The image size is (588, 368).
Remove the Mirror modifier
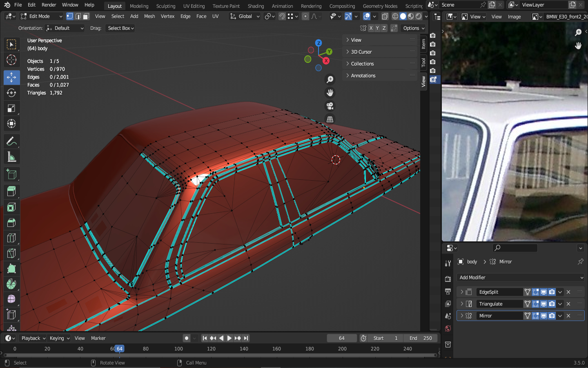568,316
